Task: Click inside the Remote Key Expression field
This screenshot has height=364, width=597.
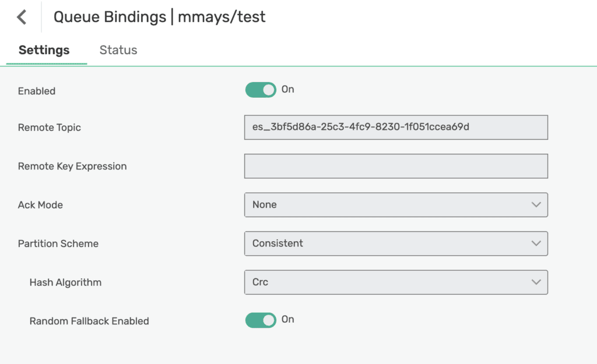Action: 396,166
